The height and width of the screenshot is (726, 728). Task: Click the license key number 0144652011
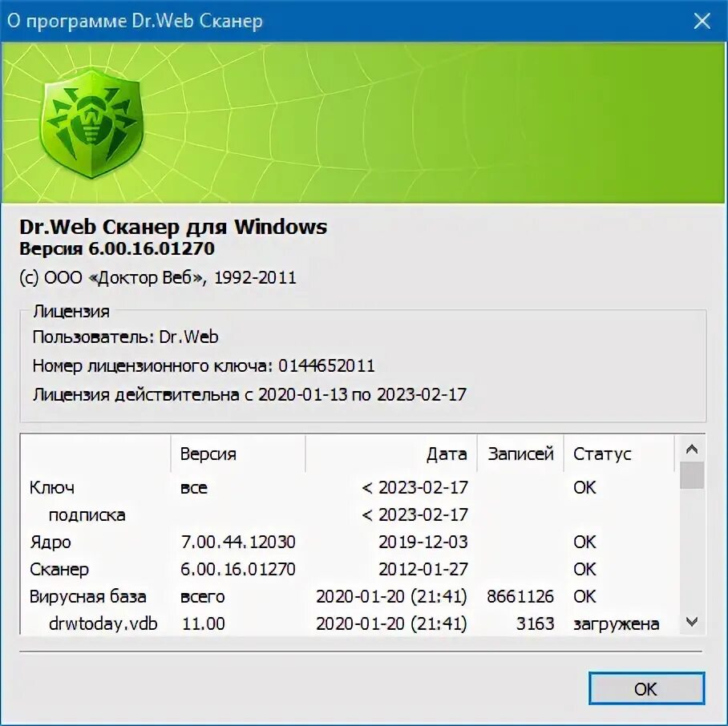326,365
